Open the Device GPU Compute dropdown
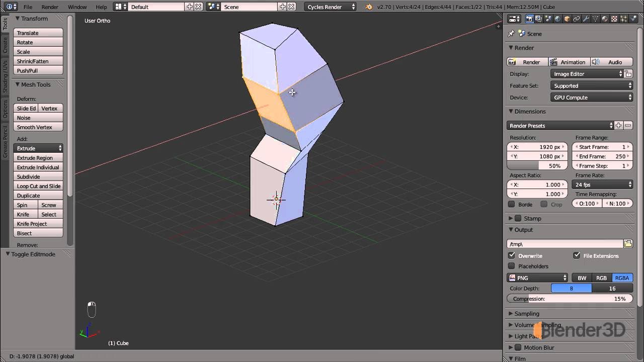The width and height of the screenshot is (644, 362). (x=592, y=98)
